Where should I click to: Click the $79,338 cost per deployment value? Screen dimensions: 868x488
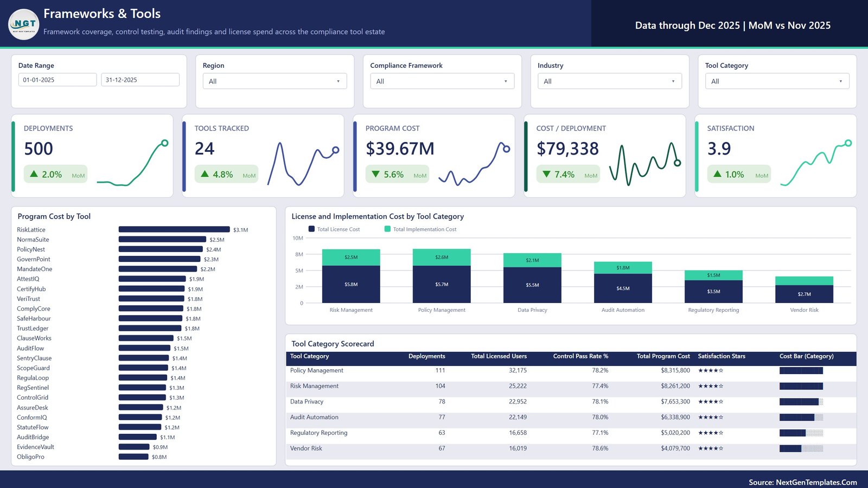[x=567, y=149]
